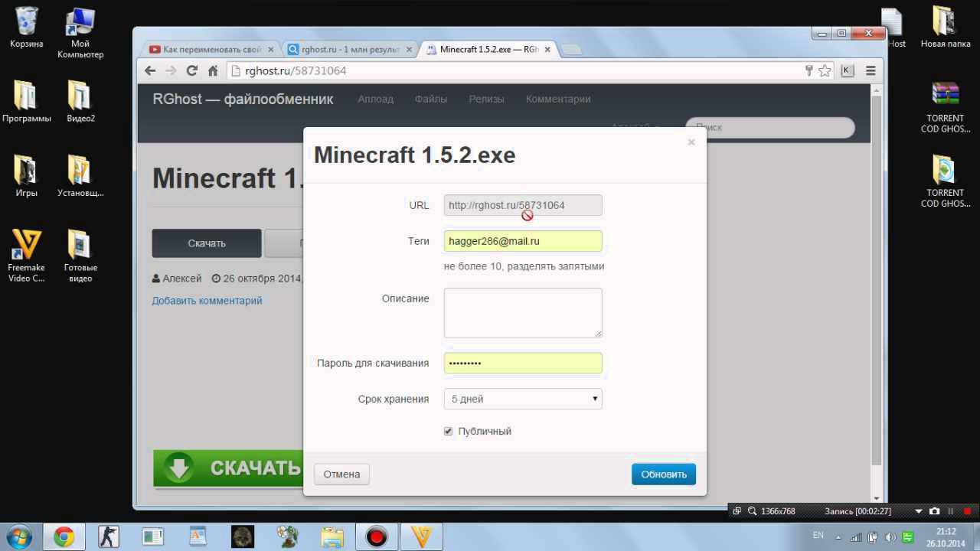
Task: Click the saved-password key icon in address bar
Action: click(x=808, y=70)
